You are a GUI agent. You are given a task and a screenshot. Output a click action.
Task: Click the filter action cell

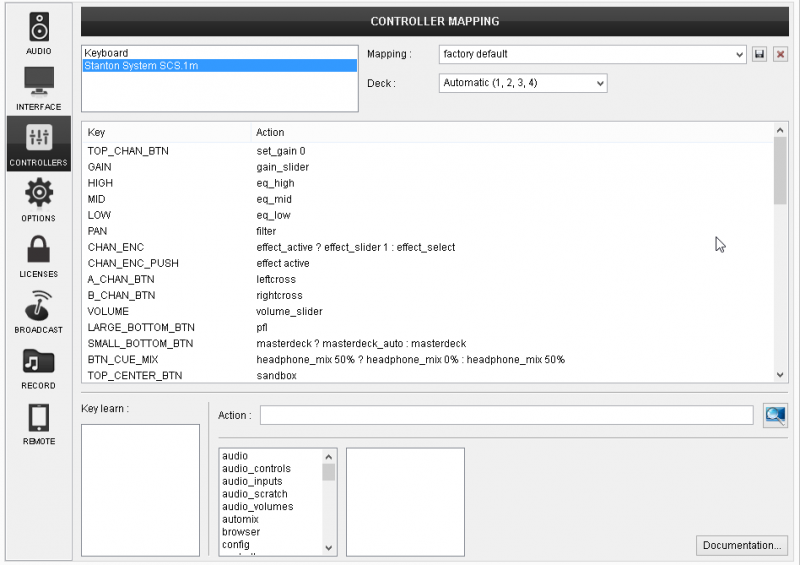click(x=266, y=231)
